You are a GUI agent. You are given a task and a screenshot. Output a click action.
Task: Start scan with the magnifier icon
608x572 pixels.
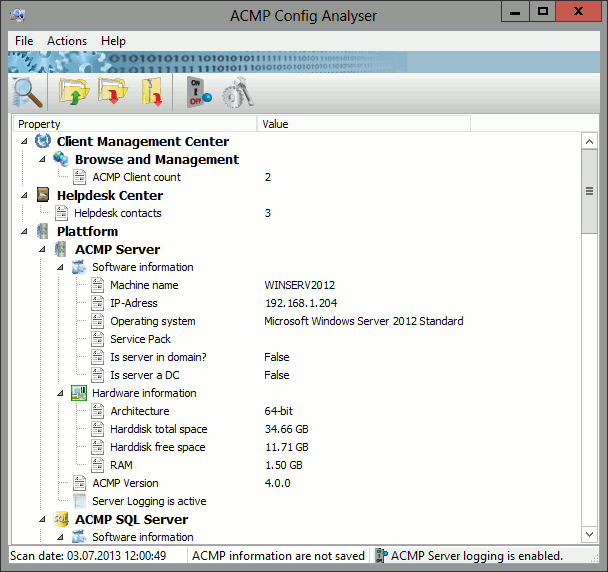(x=27, y=93)
